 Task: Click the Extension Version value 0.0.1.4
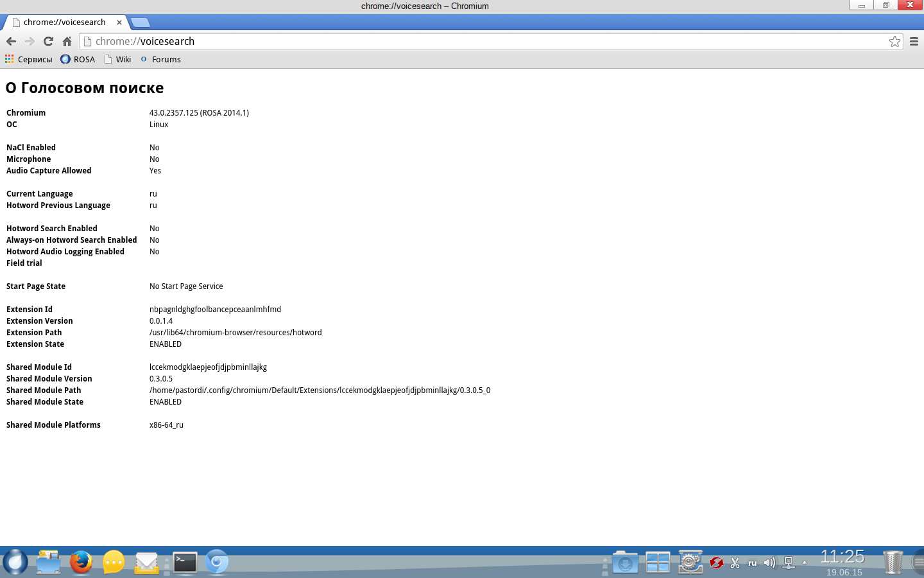[161, 321]
